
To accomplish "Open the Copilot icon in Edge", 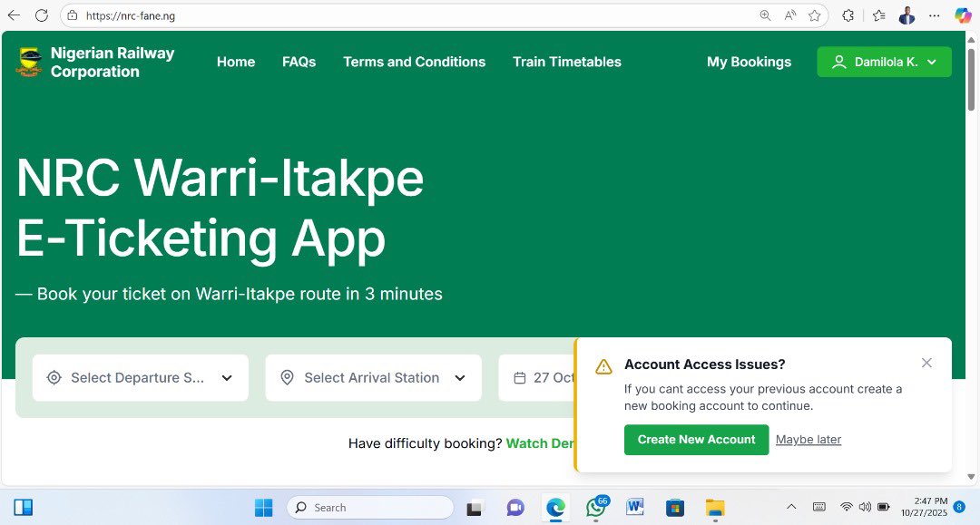I will 963,15.
